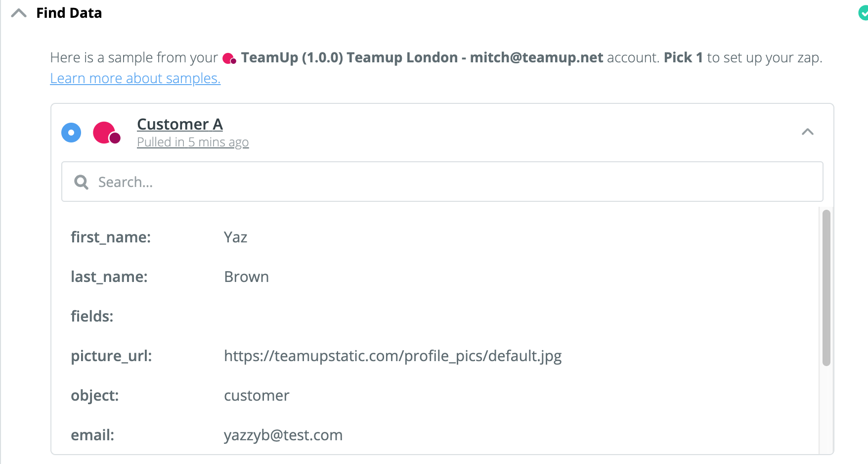The height and width of the screenshot is (464, 868).
Task: Click the green checkmark status icon
Action: tap(863, 13)
